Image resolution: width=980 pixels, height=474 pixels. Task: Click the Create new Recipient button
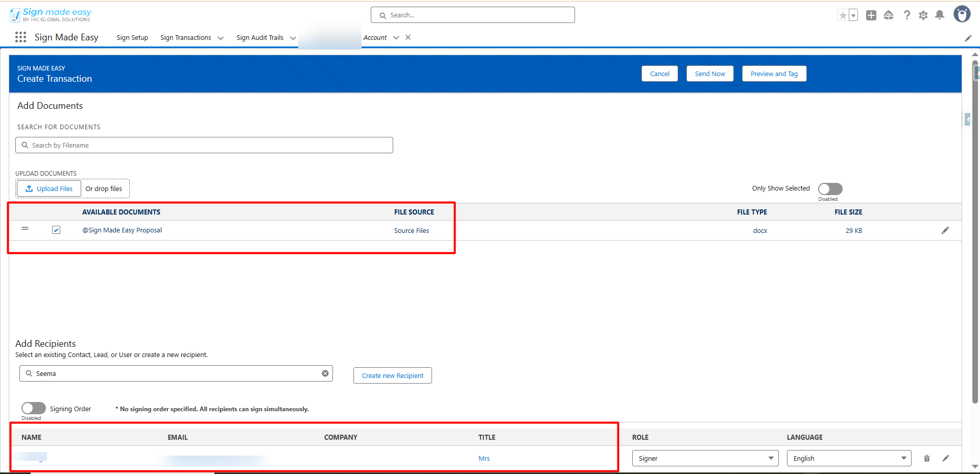pyautogui.click(x=393, y=375)
